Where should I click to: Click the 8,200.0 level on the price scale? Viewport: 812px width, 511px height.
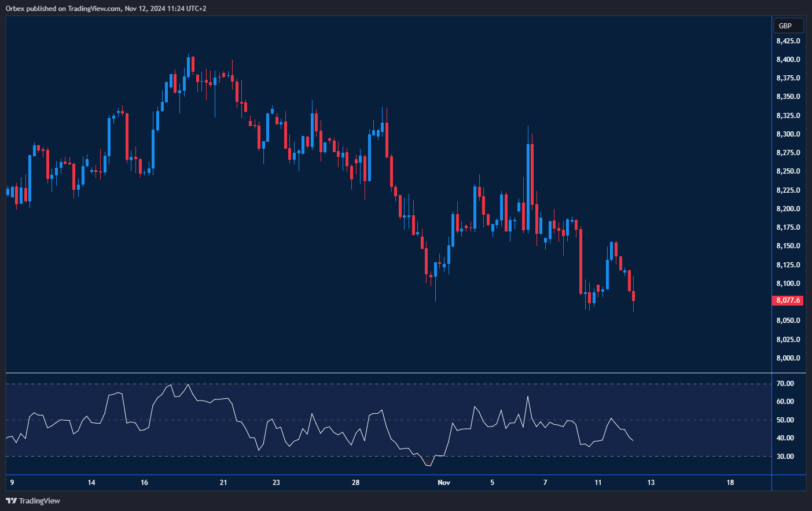[788, 209]
